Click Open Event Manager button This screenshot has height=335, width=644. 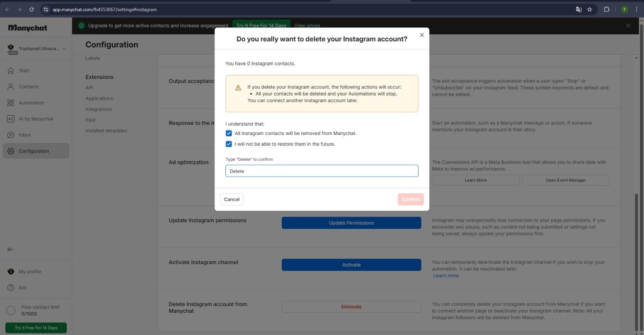click(566, 180)
